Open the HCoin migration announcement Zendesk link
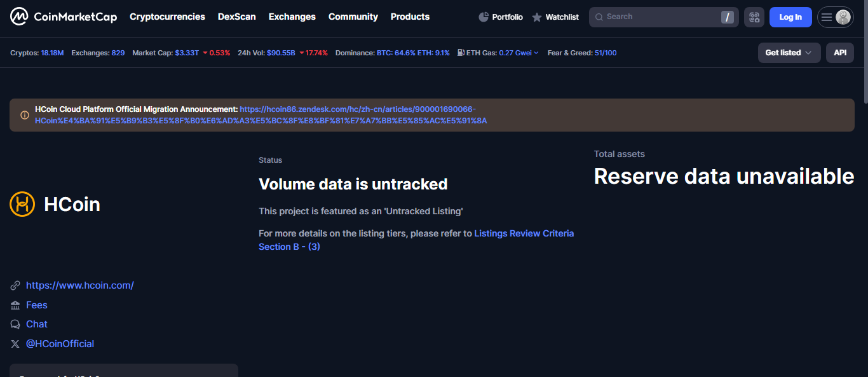This screenshot has height=377, width=868. pyautogui.click(x=261, y=115)
